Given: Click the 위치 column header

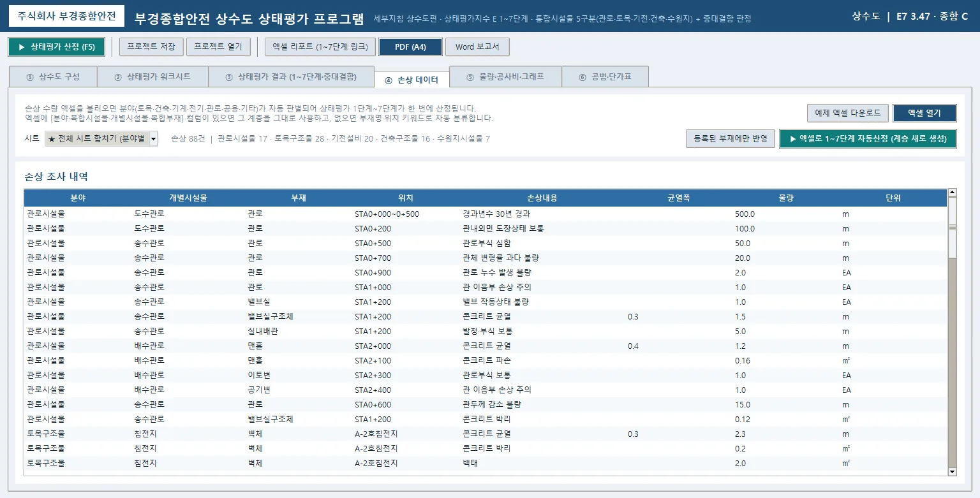Looking at the screenshot, I should click(406, 198).
